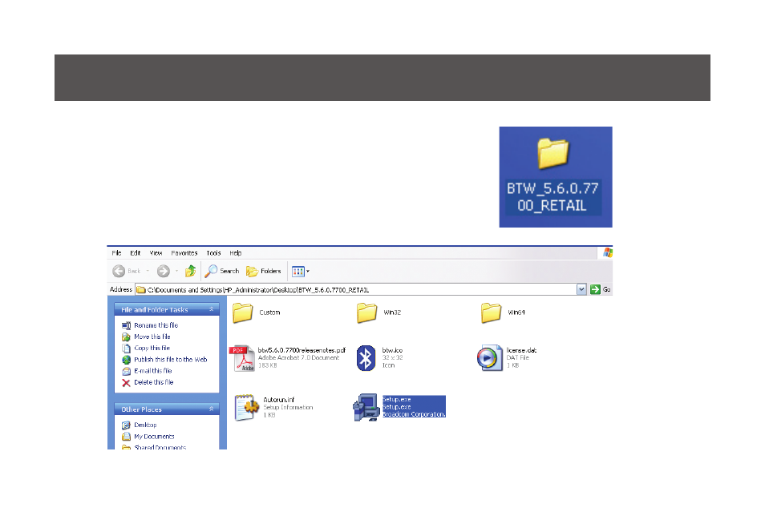Select the Autorun.inf file icon
765x532 pixels.
coord(246,407)
